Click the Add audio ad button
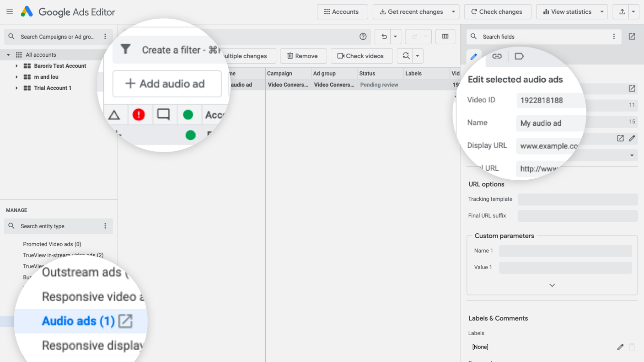This screenshot has height=362, width=644. click(x=167, y=83)
